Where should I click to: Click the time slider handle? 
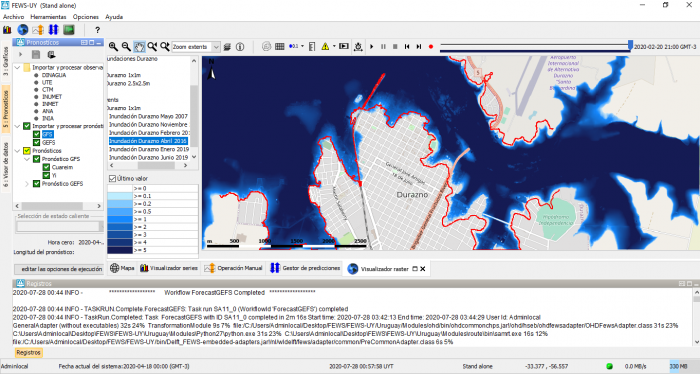[x=630, y=45]
